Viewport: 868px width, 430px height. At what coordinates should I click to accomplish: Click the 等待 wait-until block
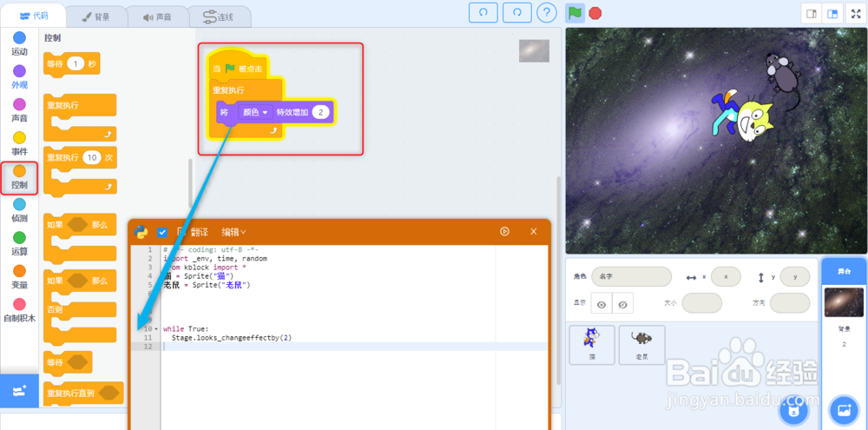68,362
